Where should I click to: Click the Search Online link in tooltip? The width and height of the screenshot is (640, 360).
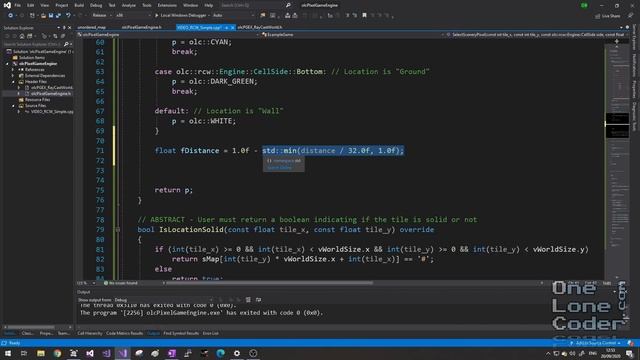280,168
